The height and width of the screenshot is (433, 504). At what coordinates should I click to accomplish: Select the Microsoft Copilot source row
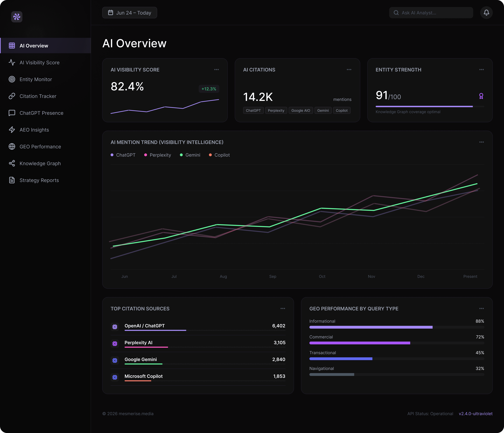(198, 377)
